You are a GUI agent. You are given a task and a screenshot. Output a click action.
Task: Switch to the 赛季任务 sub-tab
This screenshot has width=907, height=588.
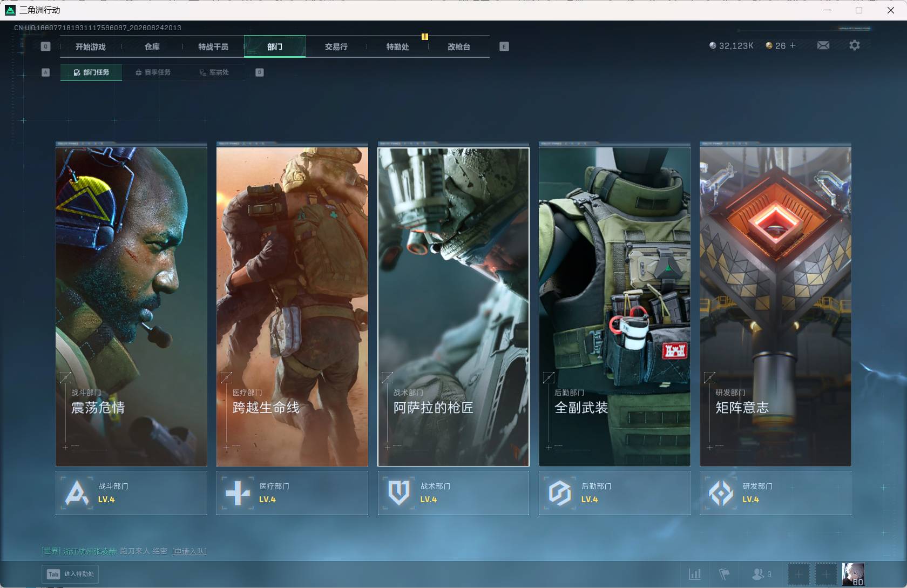pos(153,72)
